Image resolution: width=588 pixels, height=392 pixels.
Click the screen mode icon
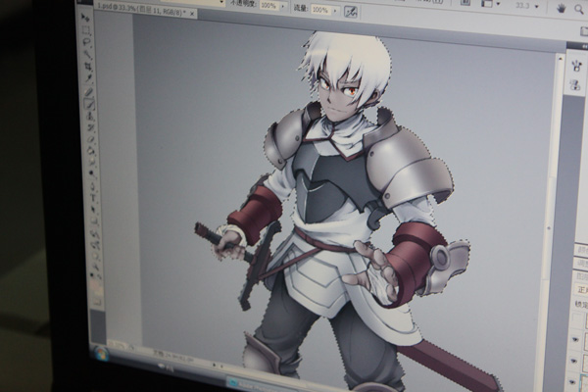(x=487, y=3)
